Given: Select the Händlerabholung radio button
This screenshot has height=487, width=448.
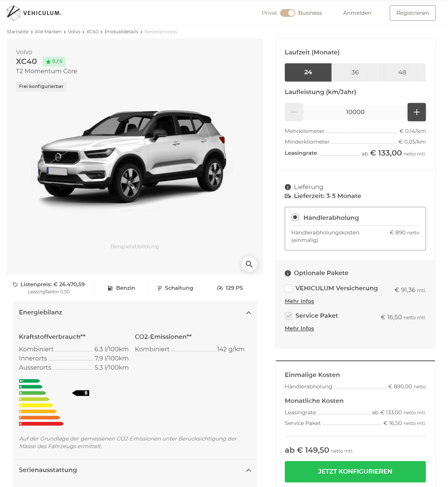Looking at the screenshot, I should pyautogui.click(x=295, y=217).
